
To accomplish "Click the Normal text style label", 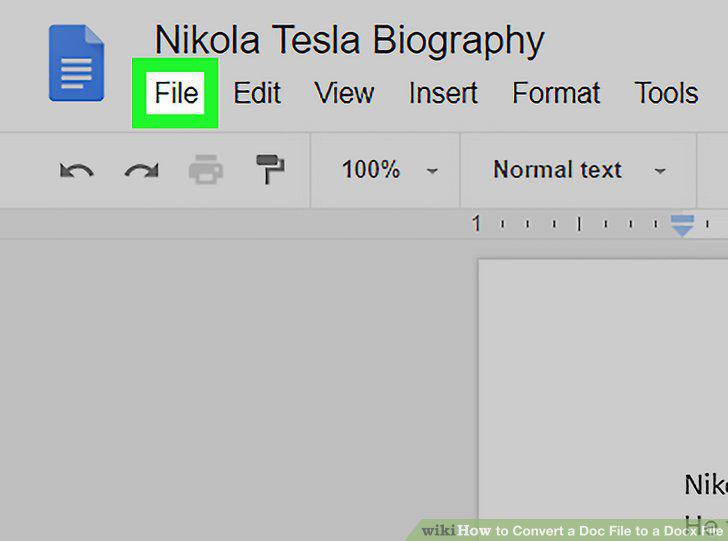I will pyautogui.click(x=557, y=169).
